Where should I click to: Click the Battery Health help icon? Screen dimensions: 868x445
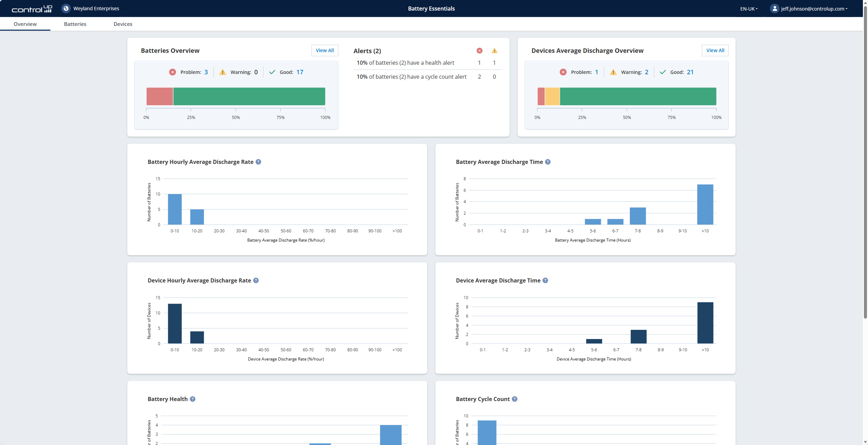tap(193, 399)
